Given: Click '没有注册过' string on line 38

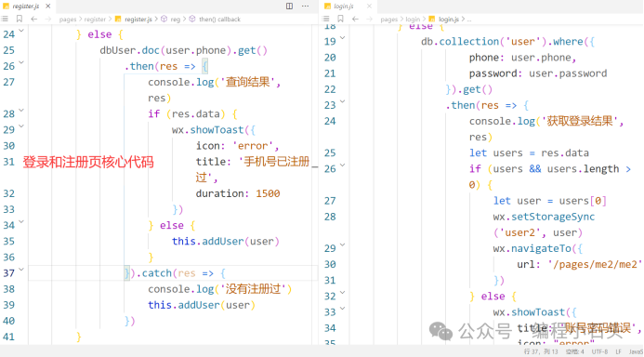Looking at the screenshot, I should (x=253, y=289).
